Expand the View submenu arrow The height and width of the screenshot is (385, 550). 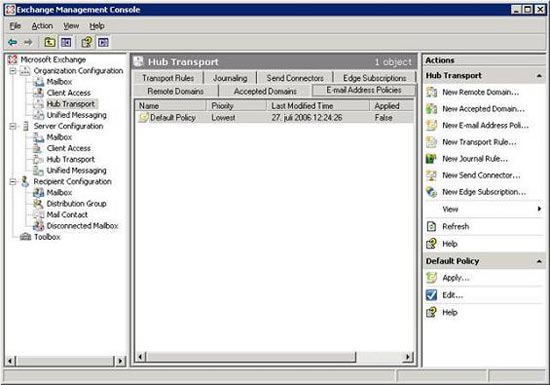click(x=539, y=209)
